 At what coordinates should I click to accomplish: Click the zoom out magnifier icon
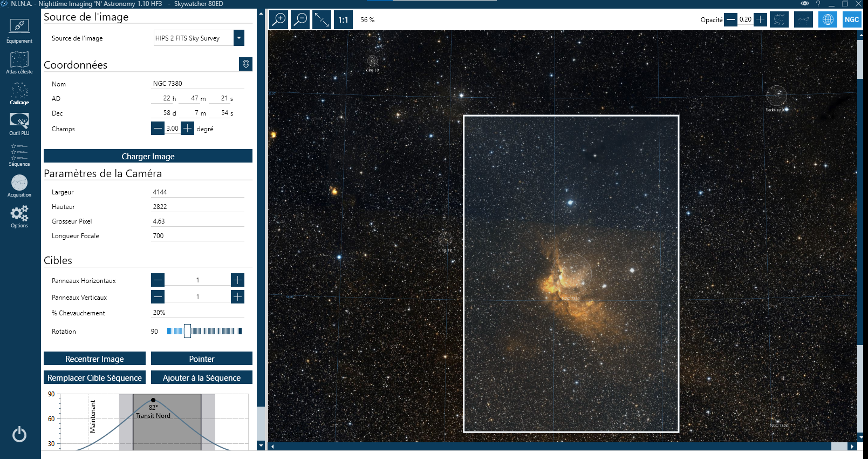point(300,20)
